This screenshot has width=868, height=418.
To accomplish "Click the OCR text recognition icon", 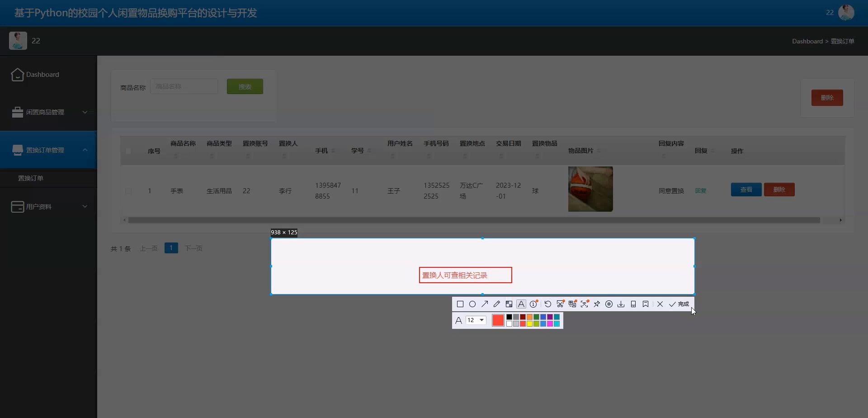I will [x=585, y=304].
